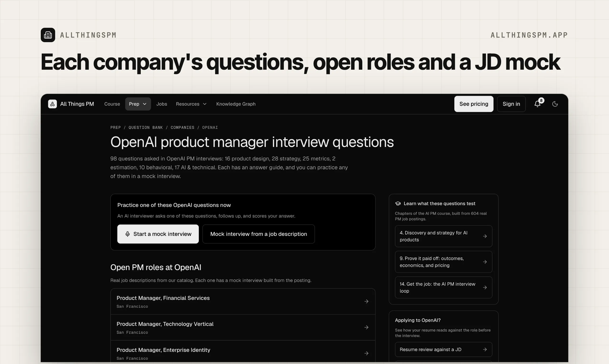Open the Jobs nav item
This screenshot has width=609, height=364.
162,104
